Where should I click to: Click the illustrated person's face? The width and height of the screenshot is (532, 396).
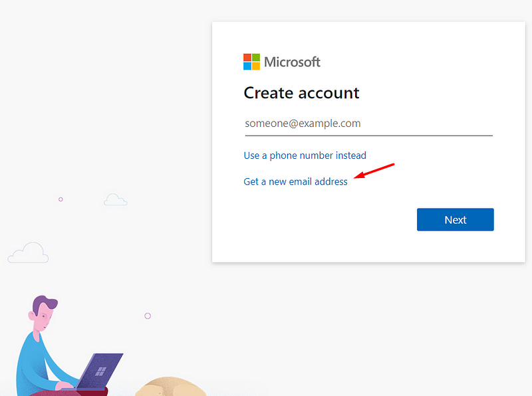[43, 322]
